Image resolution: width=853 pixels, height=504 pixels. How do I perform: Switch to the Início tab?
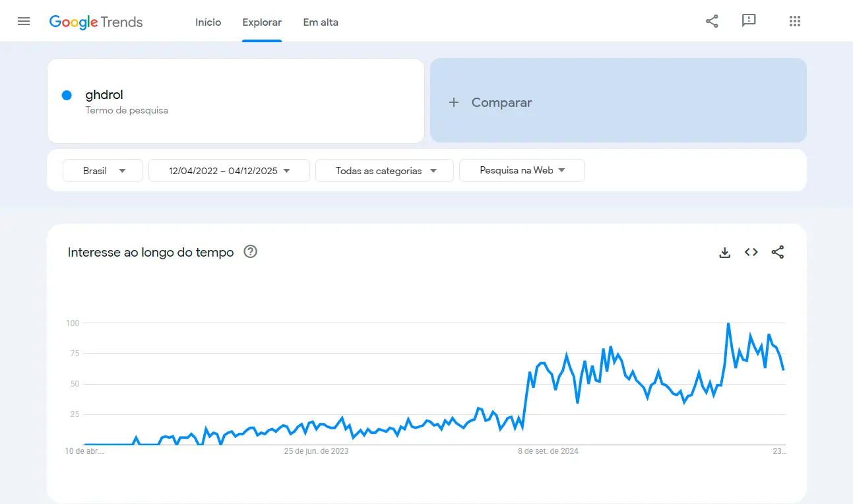(208, 22)
